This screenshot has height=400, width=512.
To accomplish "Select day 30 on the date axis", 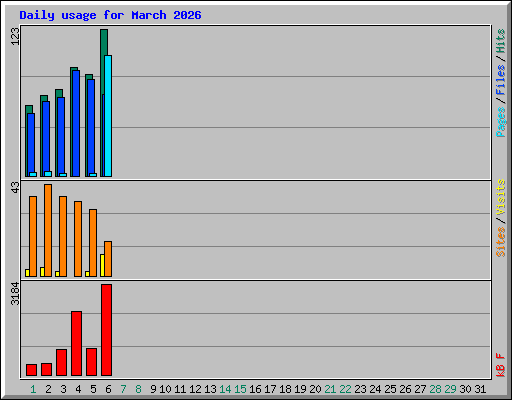I will 465,389.
